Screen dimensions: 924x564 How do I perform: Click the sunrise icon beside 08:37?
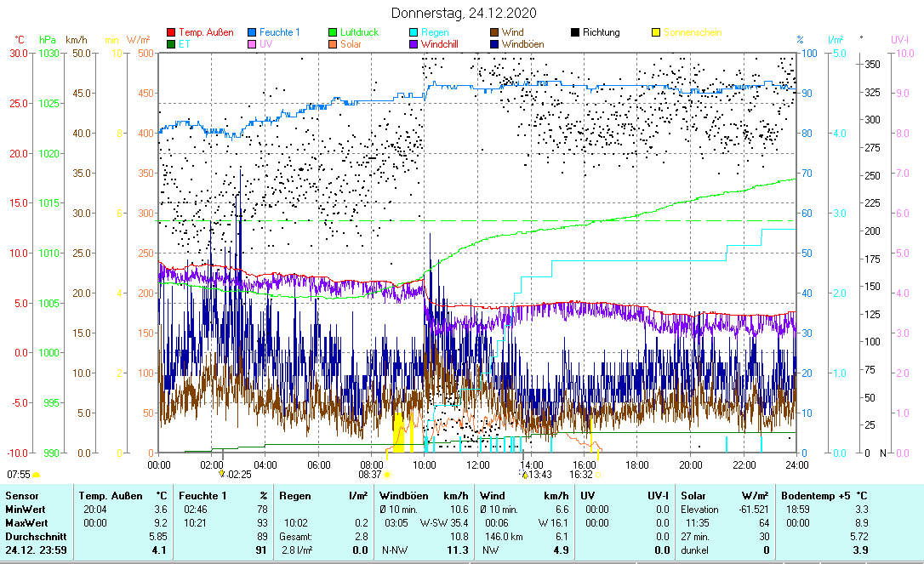[x=386, y=475]
